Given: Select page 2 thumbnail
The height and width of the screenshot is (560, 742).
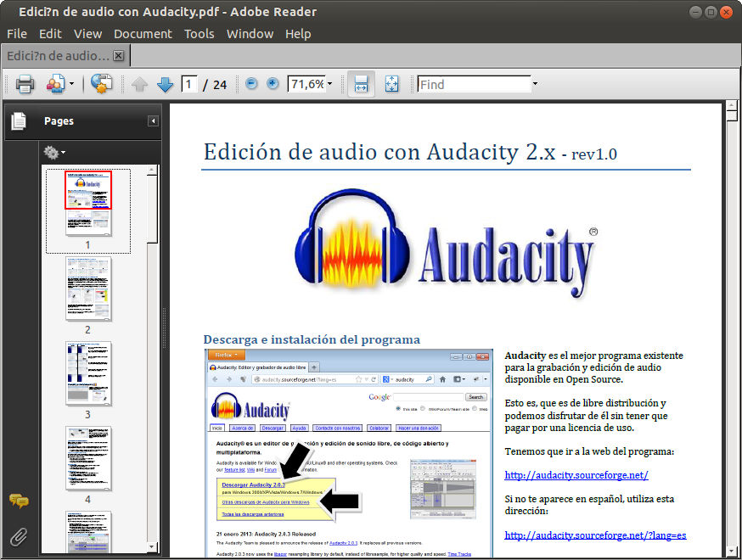Looking at the screenshot, I should click(x=88, y=289).
